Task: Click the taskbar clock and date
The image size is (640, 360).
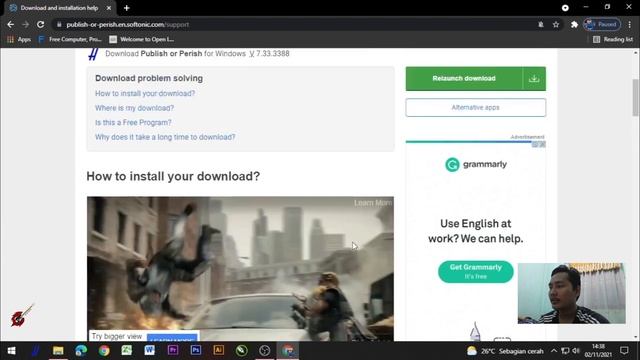Action: 598,351
